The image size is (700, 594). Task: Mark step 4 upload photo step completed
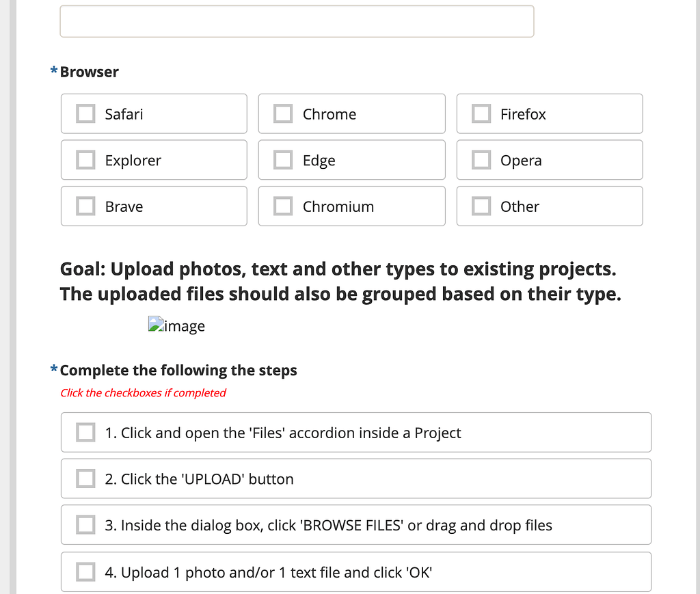click(85, 571)
